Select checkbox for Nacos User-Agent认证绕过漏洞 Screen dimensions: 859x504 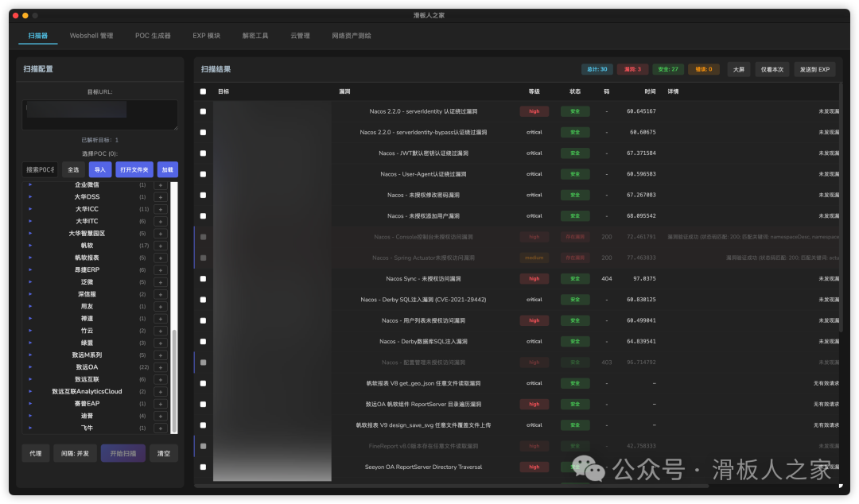[x=204, y=174]
